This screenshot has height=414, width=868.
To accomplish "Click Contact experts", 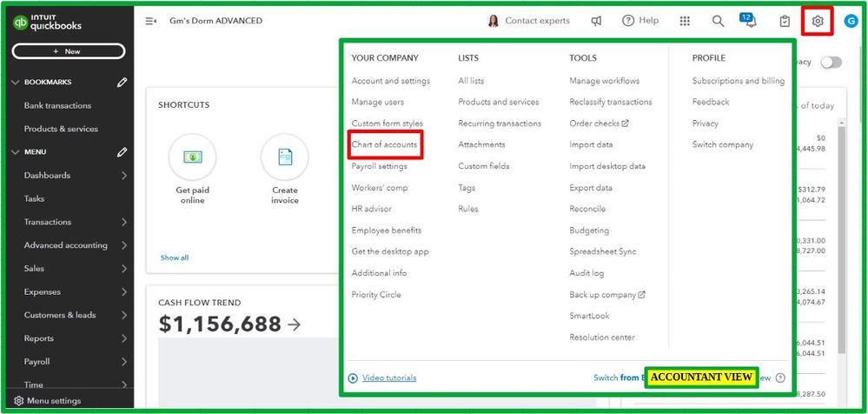I will tap(537, 21).
